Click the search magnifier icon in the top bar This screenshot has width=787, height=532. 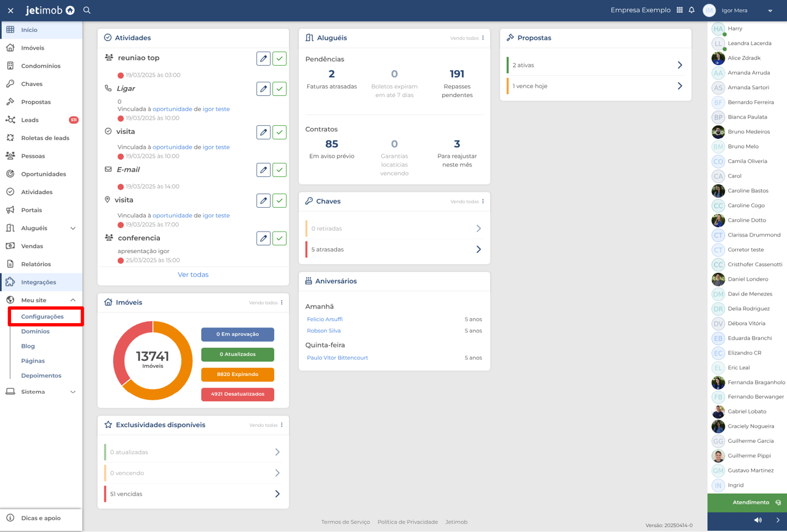click(x=87, y=10)
